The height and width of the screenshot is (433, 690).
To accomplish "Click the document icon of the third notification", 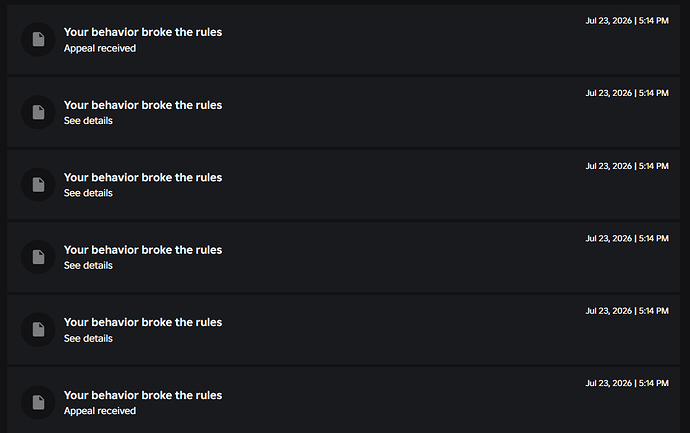I will [38, 185].
